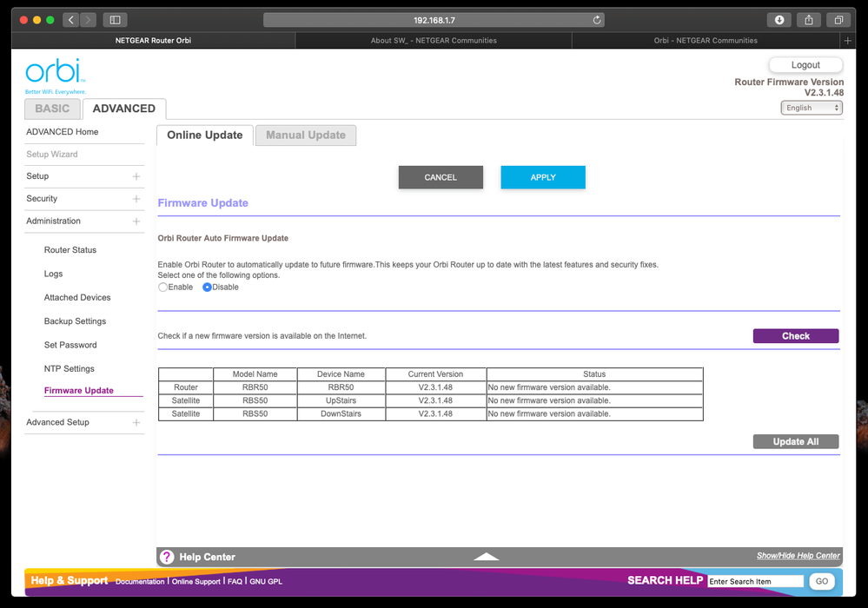
Task: Expand the Setup menu section
Action: (x=136, y=176)
